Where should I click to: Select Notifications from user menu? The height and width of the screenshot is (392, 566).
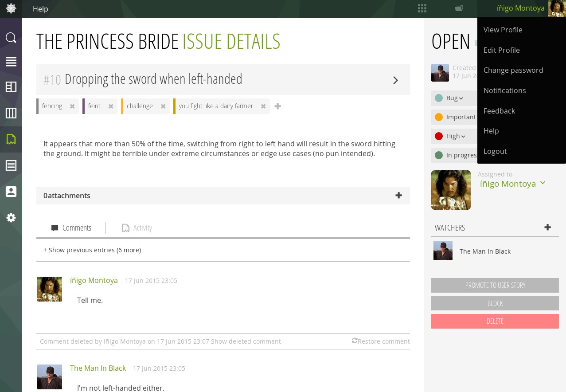(x=505, y=90)
